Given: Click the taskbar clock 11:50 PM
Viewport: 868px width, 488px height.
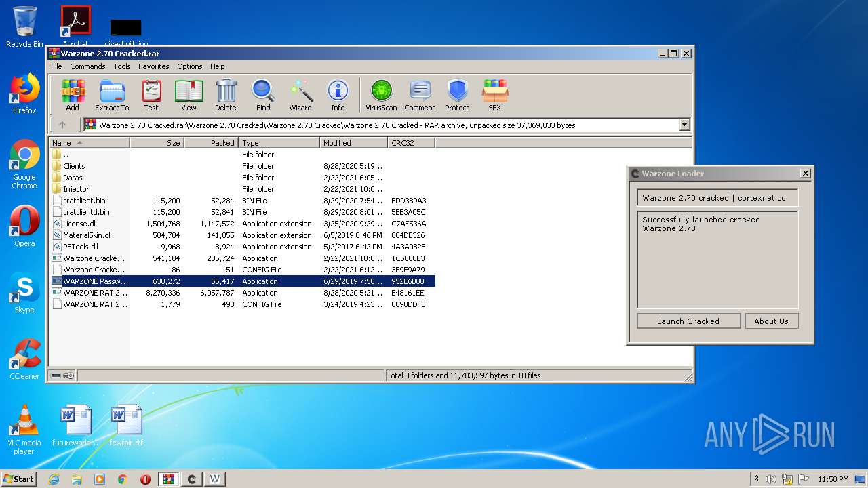Looking at the screenshot, I should [x=833, y=479].
